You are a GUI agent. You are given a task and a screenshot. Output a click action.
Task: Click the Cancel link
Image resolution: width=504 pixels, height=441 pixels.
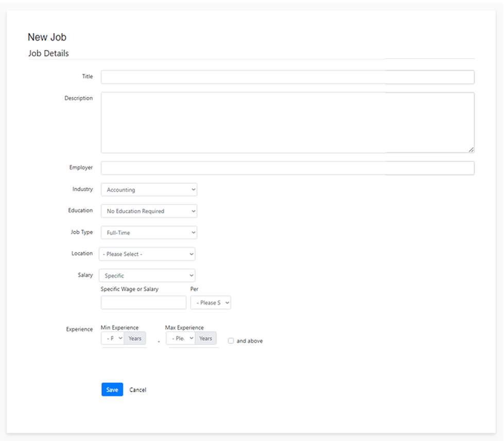[x=137, y=390]
